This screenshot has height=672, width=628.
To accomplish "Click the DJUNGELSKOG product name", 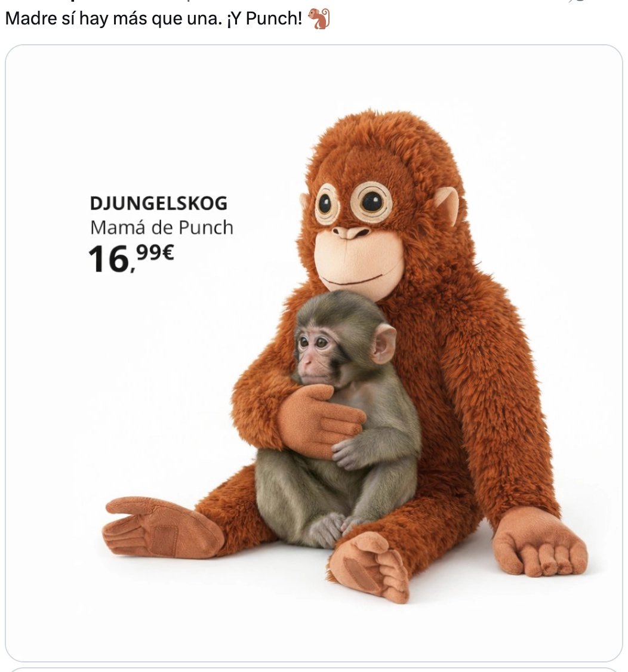I will pyautogui.click(x=159, y=203).
